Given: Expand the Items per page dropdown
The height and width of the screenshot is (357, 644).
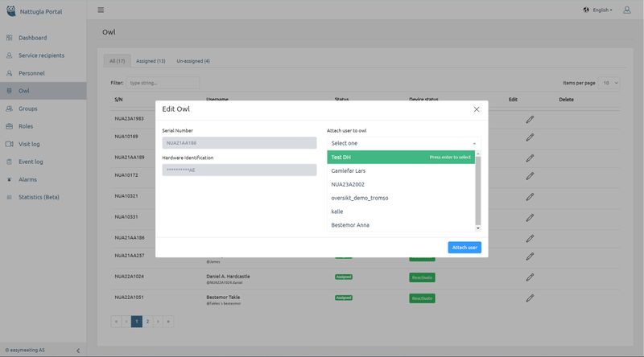Looking at the screenshot, I should 610,83.
